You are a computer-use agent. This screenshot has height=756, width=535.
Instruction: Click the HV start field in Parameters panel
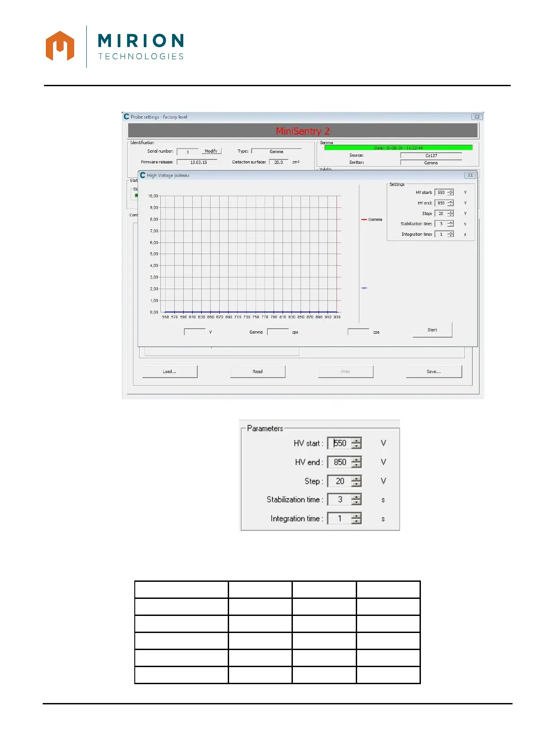[x=340, y=443]
